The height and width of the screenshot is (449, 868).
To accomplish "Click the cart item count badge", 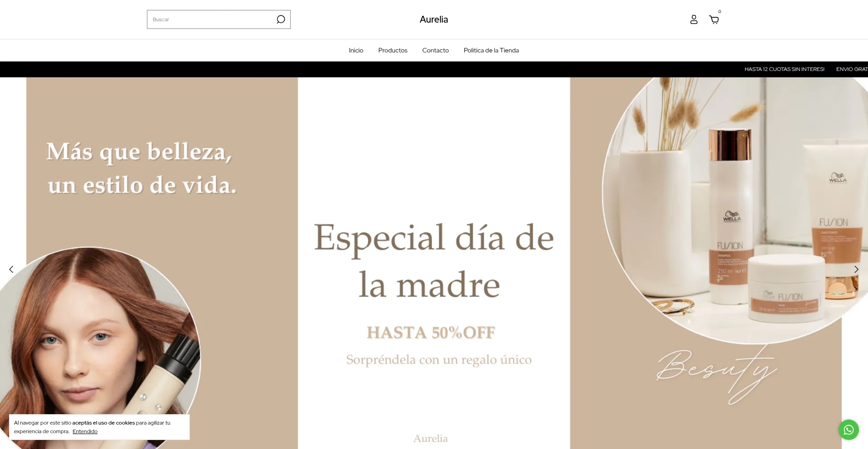I will (720, 12).
